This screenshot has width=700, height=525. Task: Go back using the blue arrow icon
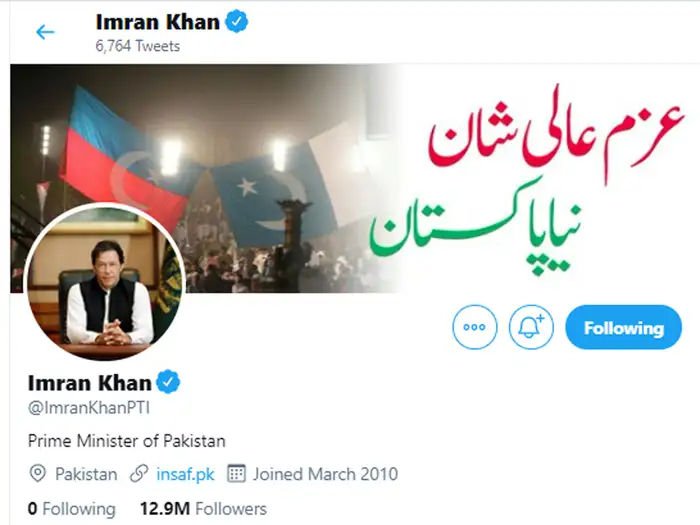pyautogui.click(x=45, y=32)
